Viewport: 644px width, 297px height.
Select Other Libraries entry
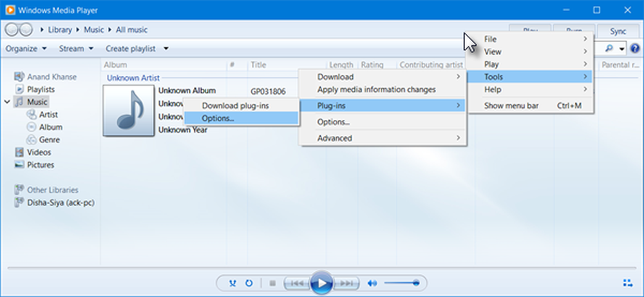(x=53, y=190)
